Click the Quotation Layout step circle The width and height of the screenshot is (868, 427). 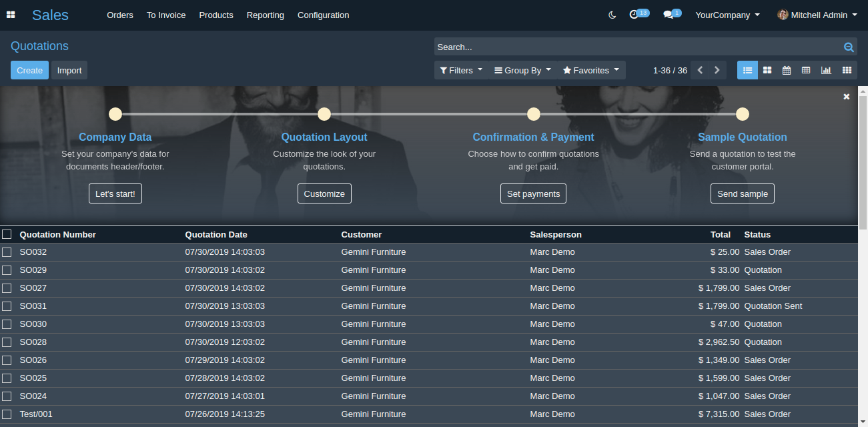(324, 114)
